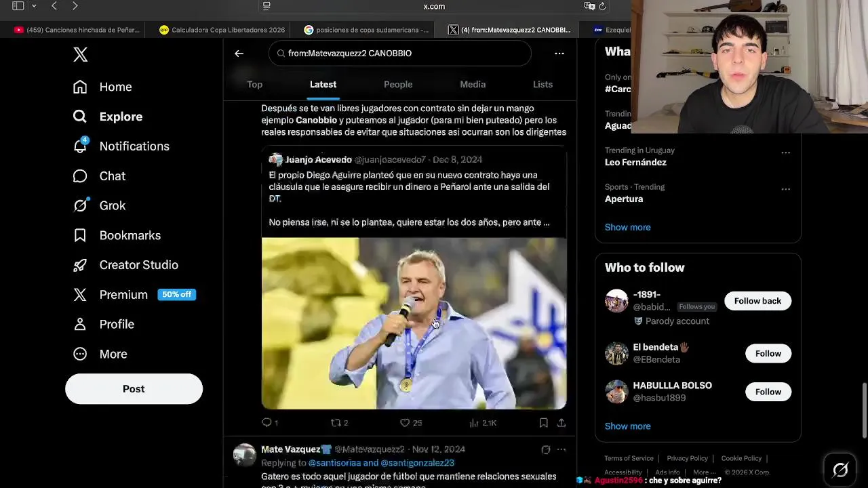Follow HABULLLA BOLSO
868x488 pixels.
[768, 392]
